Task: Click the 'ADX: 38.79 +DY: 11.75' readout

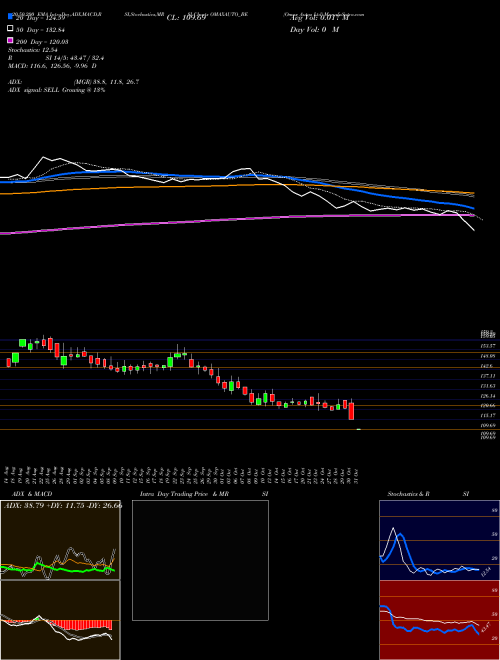Action: tap(63, 506)
